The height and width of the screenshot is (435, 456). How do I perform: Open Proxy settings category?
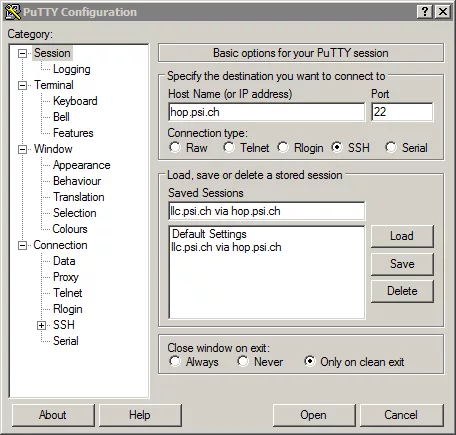pos(66,277)
